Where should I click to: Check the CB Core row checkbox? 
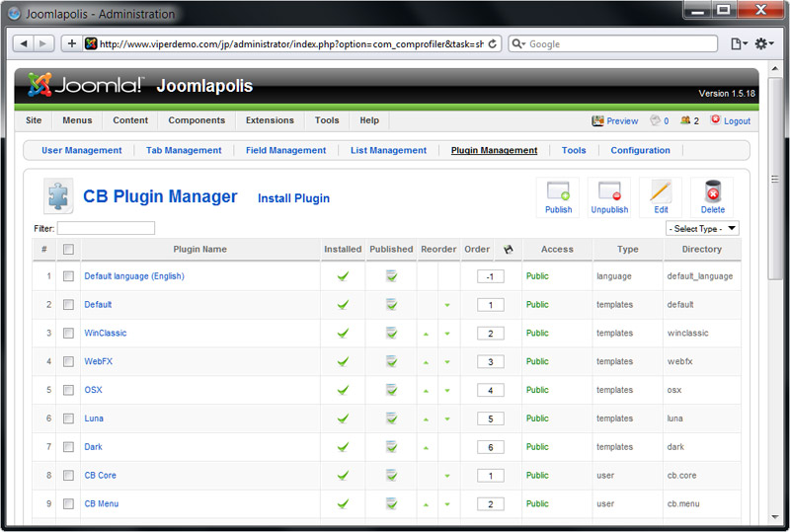(68, 475)
